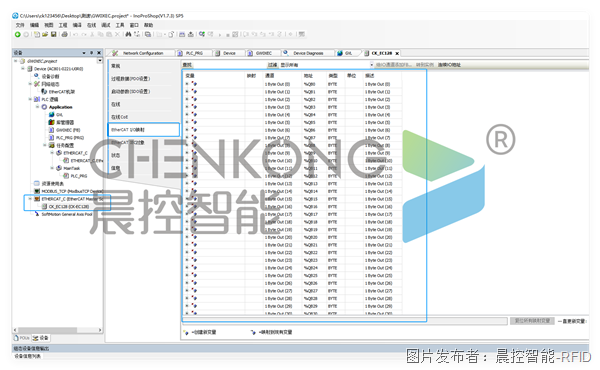Click the open folder toolbar icon
600x370 pixels.
45,34
